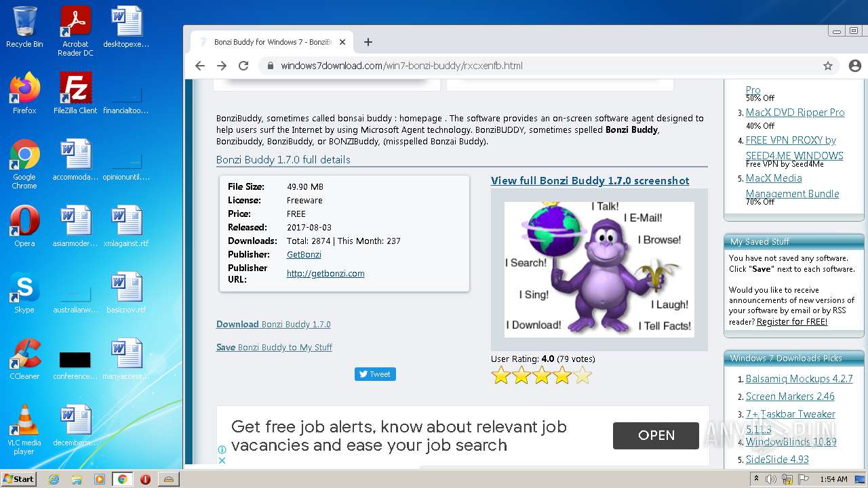Image resolution: width=868 pixels, height=488 pixels.
Task: Open a new Chrome tab
Action: (x=368, y=42)
